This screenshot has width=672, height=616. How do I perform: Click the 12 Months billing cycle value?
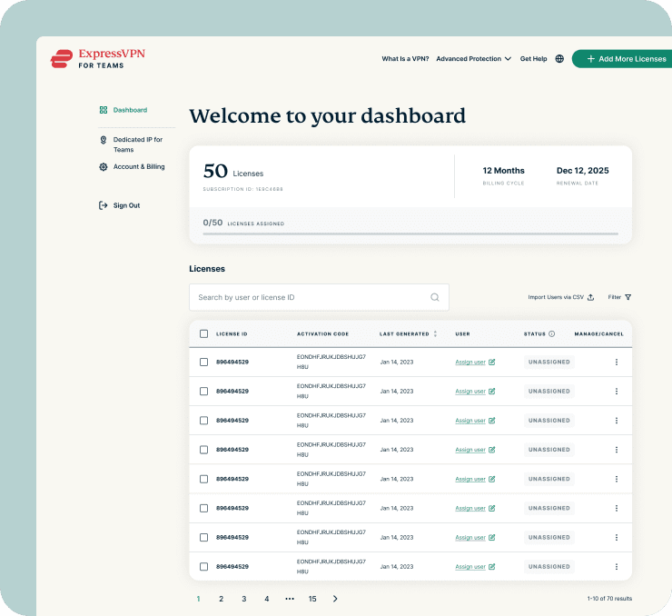click(x=504, y=171)
